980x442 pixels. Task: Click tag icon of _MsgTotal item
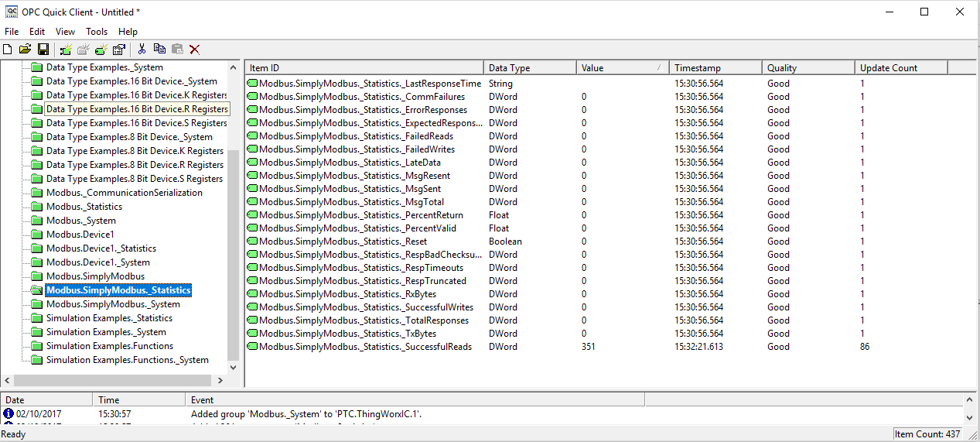(x=252, y=202)
